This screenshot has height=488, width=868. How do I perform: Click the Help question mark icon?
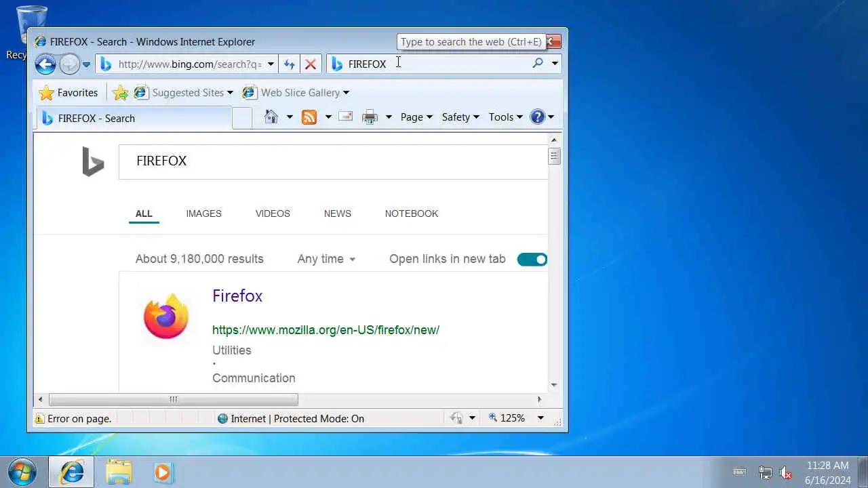coord(538,117)
